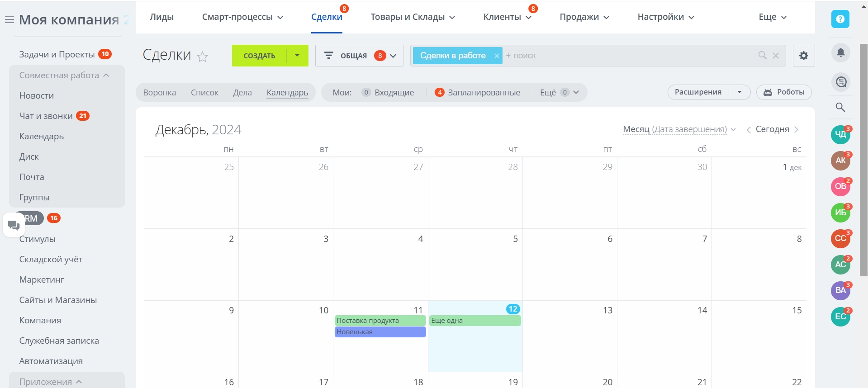
Task: Open the Новенькая deal event
Action: coord(380,332)
